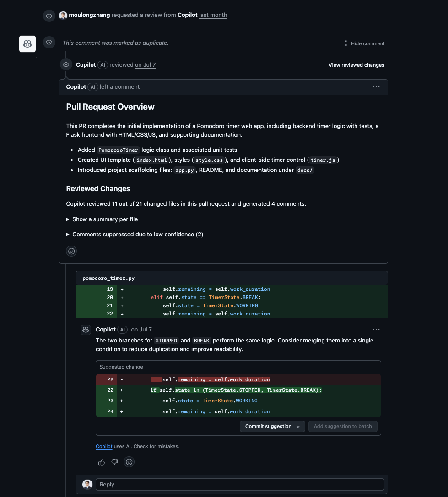The width and height of the screenshot is (448, 497).
Task: Click the 'style.css' code label
Action: (x=209, y=160)
